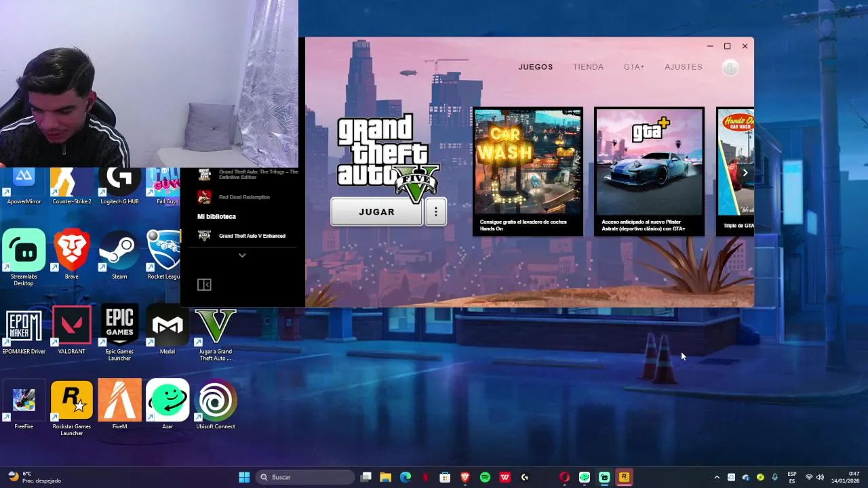Open Spotify from the taskbar
868x488 pixels.
pyautogui.click(x=485, y=477)
